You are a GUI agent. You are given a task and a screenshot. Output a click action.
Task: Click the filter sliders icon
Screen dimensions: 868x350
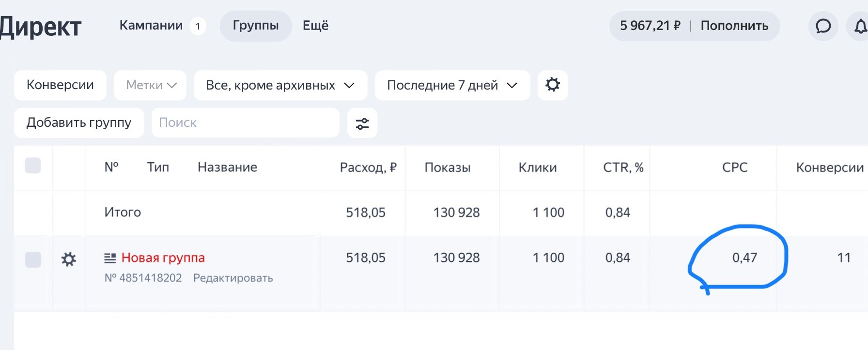[x=362, y=123]
